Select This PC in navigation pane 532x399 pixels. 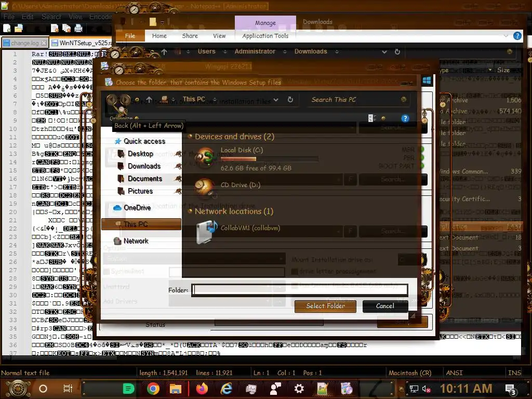[x=141, y=224]
